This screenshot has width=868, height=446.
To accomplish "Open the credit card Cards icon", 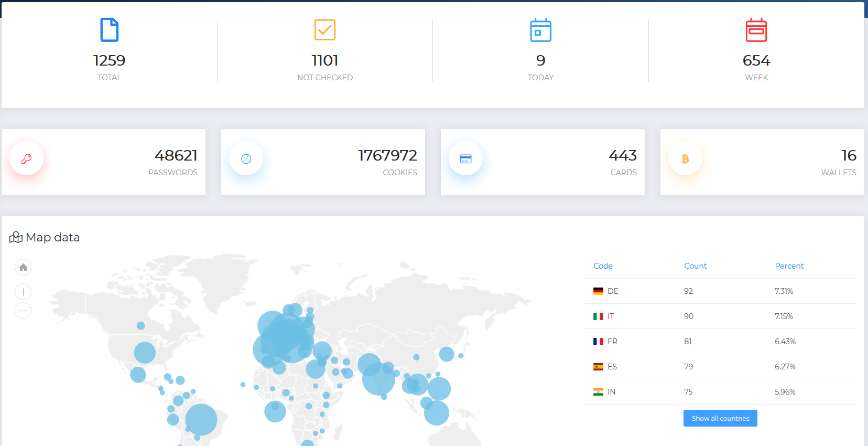I will pos(465,158).
